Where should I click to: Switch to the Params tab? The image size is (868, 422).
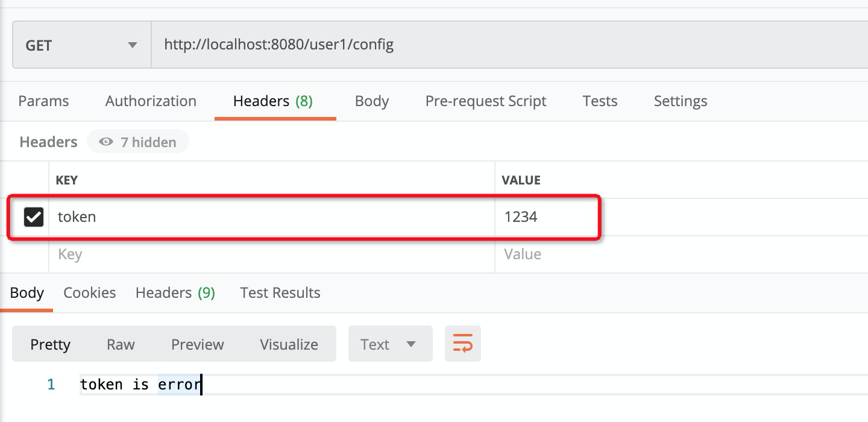point(43,101)
